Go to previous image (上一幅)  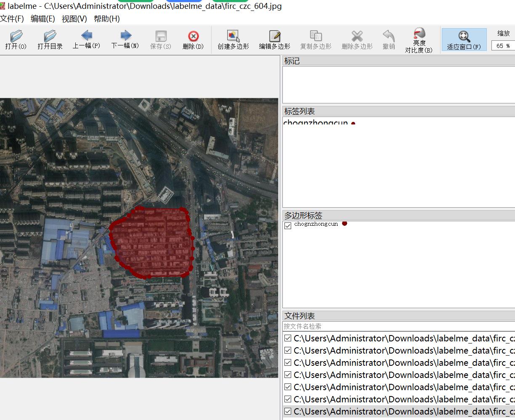(x=86, y=40)
